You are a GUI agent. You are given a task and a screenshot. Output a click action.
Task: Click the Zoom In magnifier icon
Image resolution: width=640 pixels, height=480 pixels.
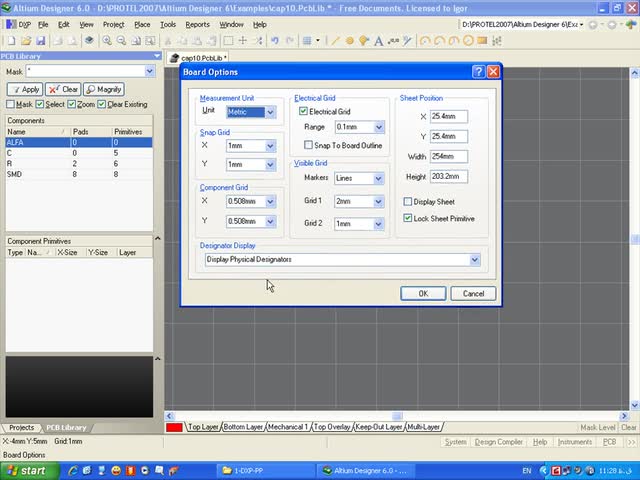point(107,41)
